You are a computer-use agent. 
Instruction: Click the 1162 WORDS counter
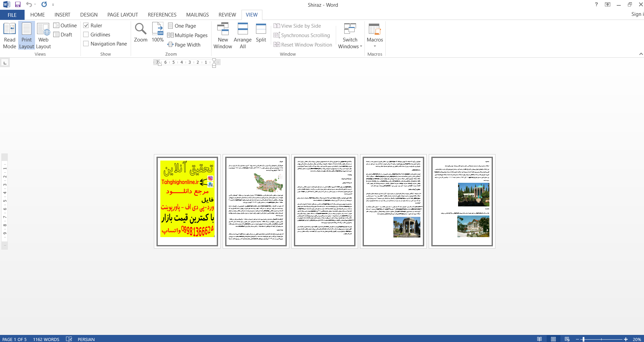click(x=46, y=339)
